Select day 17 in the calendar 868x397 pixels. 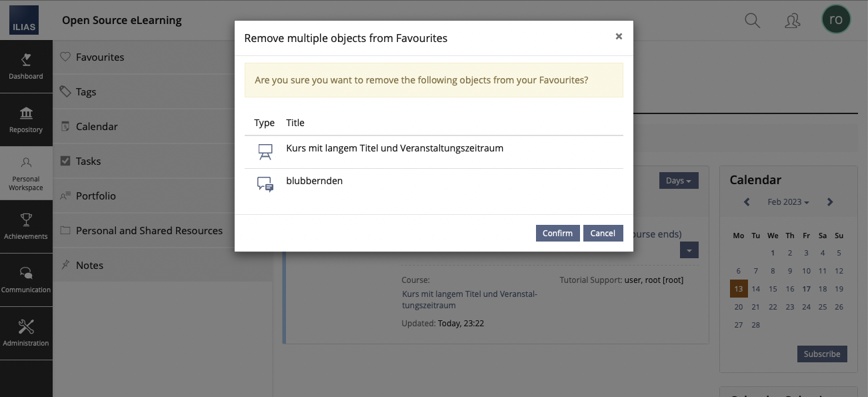pos(807,289)
